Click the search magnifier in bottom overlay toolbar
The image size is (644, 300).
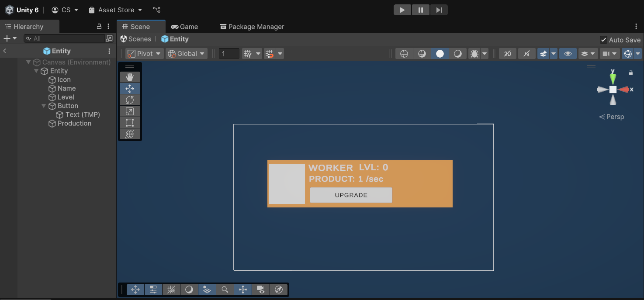click(x=225, y=290)
